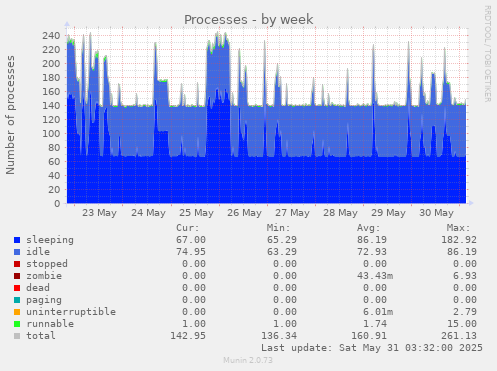Click the 'Number of processes' axis label
Image resolution: width=497 pixels, height=371 pixels.
point(10,115)
